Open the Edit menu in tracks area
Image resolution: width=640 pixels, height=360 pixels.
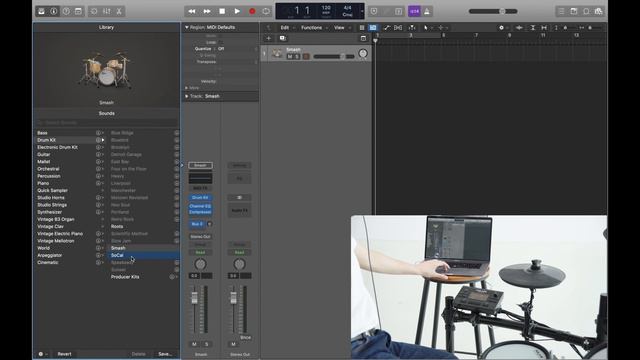tap(284, 28)
